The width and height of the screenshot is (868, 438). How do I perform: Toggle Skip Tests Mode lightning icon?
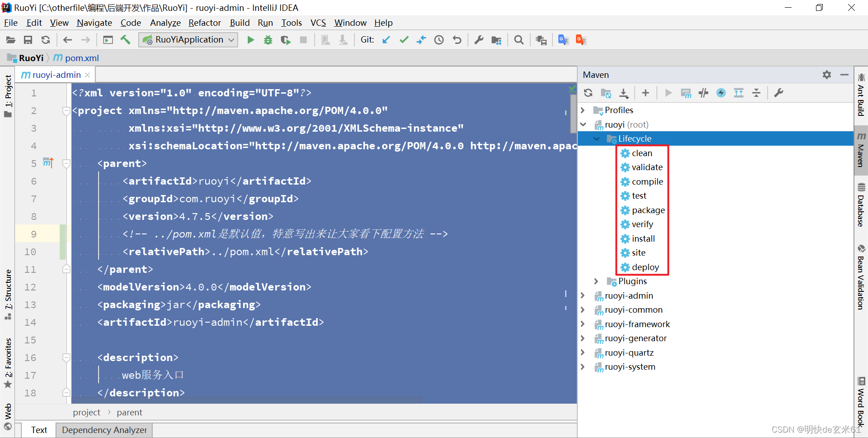pyautogui.click(x=721, y=93)
